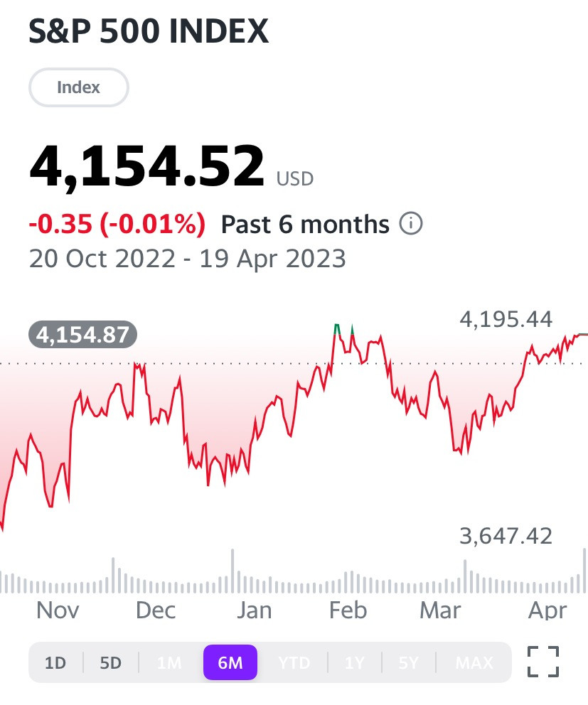Click the 4,154.87 previous close badge

[82, 335]
